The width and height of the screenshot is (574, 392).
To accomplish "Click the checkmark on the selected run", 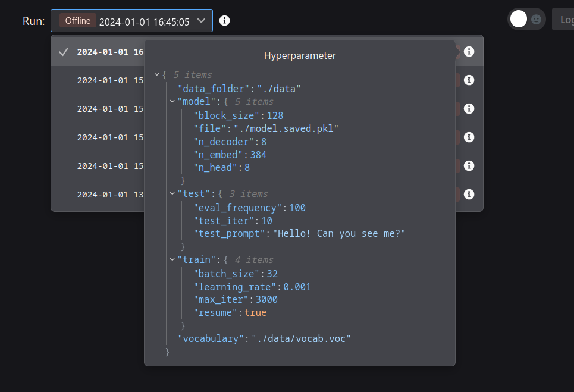I will point(64,52).
